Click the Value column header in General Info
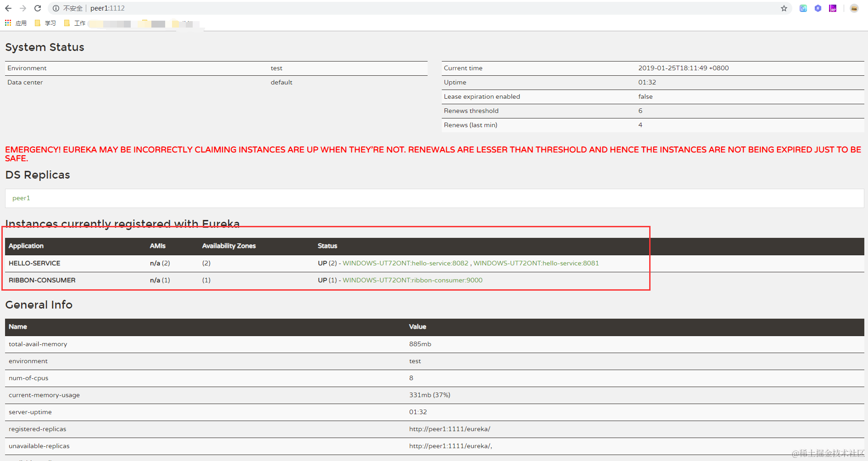The height and width of the screenshot is (461, 868). click(417, 327)
